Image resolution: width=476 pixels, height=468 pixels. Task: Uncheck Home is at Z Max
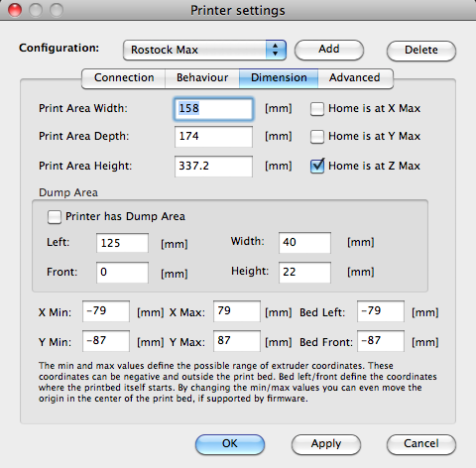(x=317, y=166)
